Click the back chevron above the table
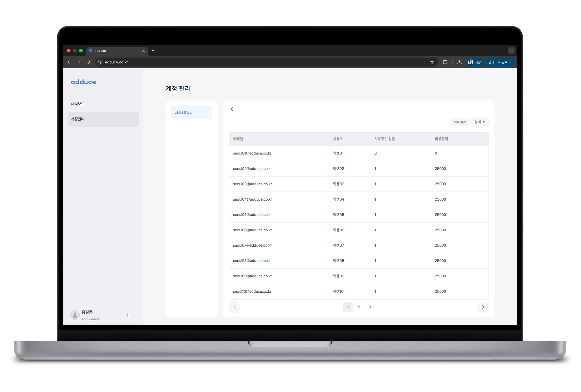 pos(232,109)
